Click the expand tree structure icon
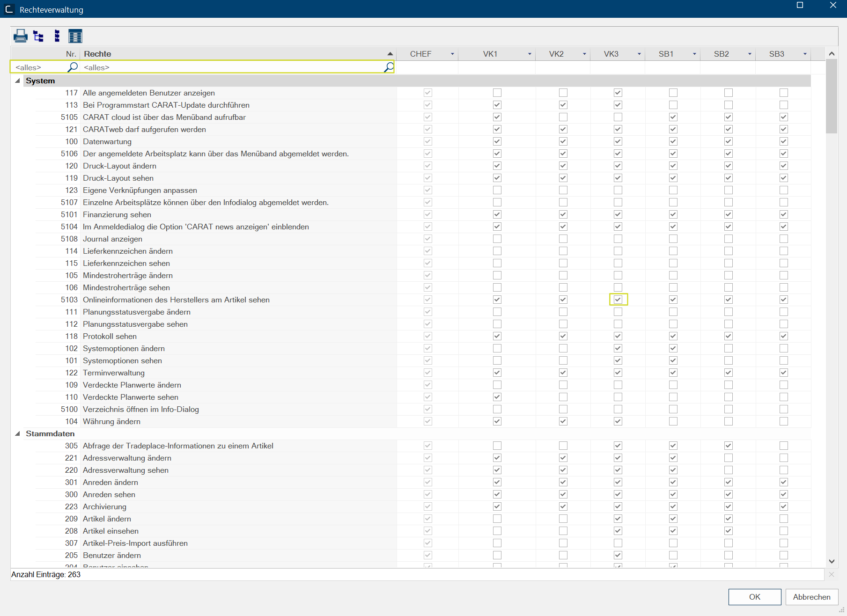The width and height of the screenshot is (847, 616). (x=38, y=36)
